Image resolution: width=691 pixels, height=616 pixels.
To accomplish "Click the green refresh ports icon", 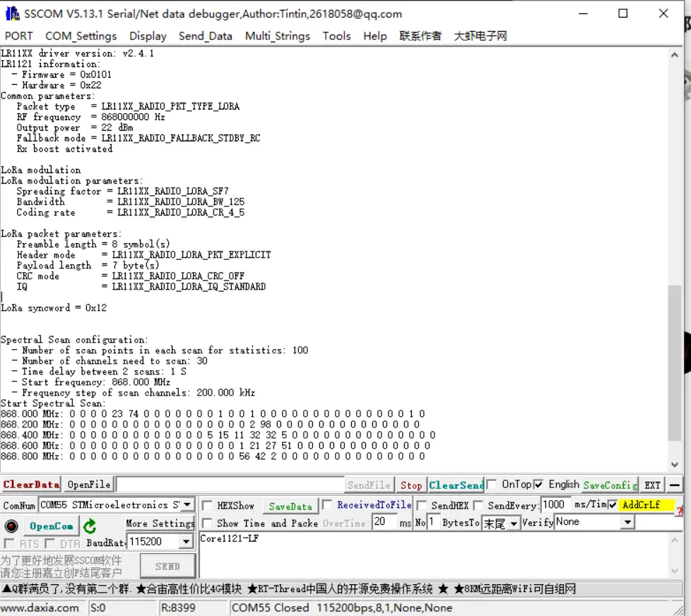I will [90, 526].
